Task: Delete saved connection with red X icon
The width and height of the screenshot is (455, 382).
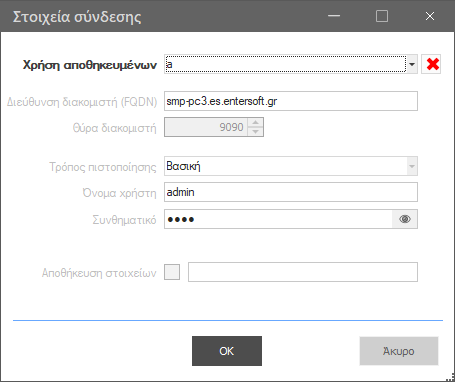Action: pos(431,64)
